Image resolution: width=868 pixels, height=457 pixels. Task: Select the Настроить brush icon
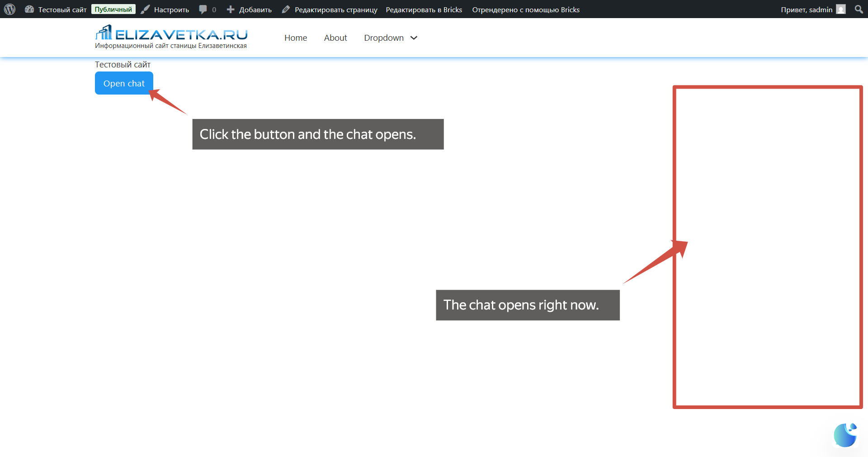click(x=145, y=9)
